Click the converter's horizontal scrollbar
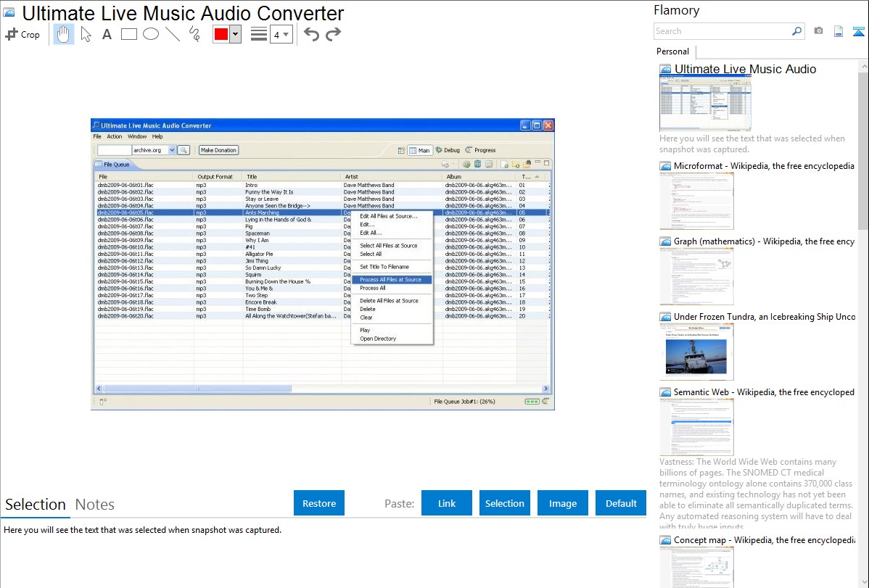 pos(321,389)
